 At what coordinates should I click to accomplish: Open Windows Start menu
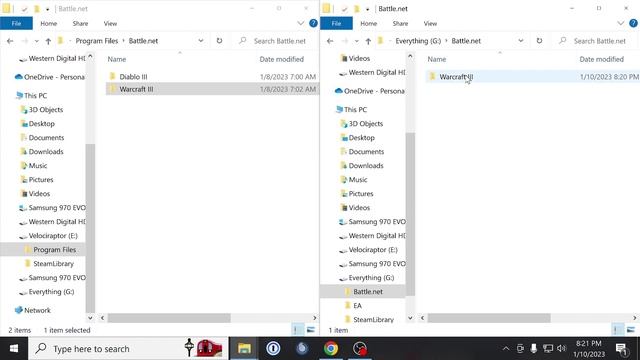tap(14, 349)
